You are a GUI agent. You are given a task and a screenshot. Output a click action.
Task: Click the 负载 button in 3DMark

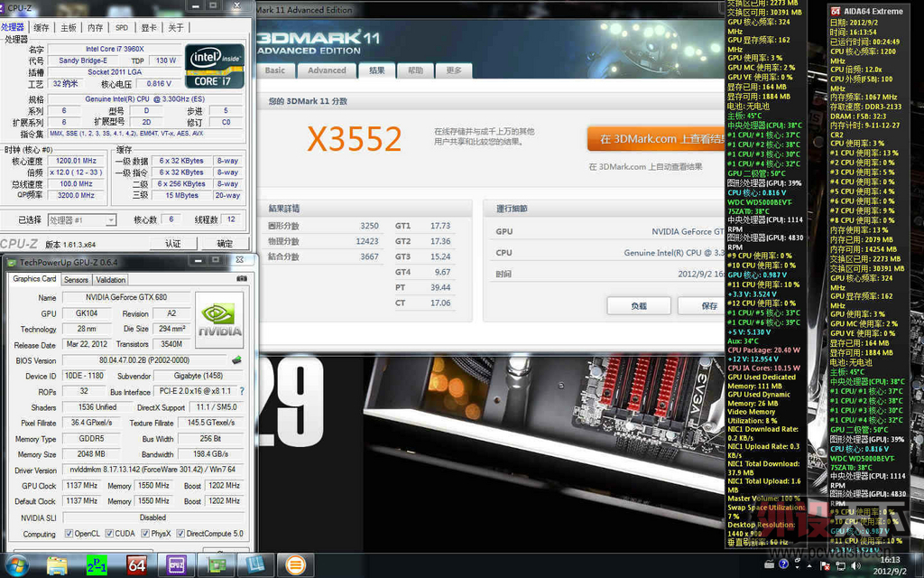coord(639,305)
